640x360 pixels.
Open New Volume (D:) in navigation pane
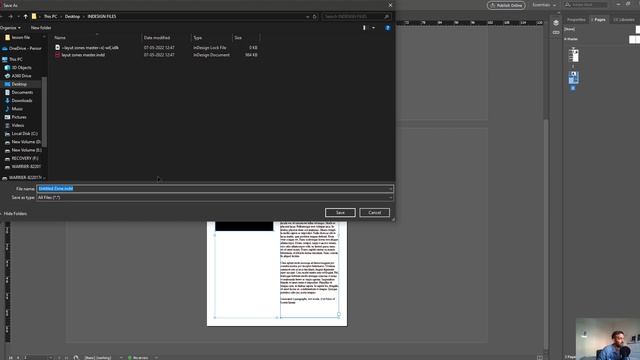pos(22,142)
